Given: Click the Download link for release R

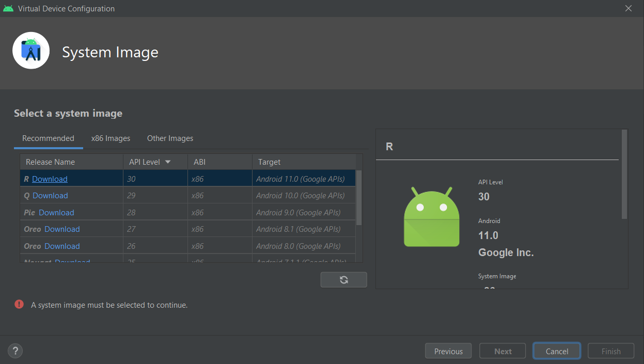Looking at the screenshot, I should click(50, 179).
